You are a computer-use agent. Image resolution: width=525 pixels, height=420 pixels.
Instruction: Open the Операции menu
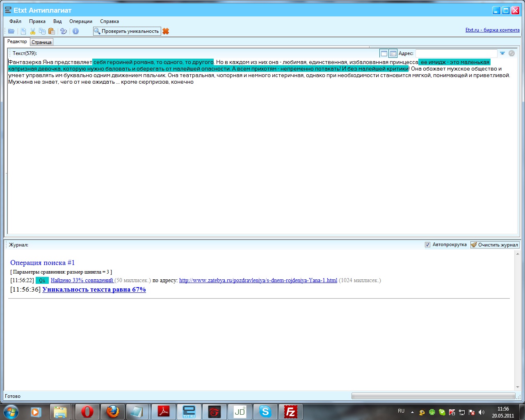(81, 21)
